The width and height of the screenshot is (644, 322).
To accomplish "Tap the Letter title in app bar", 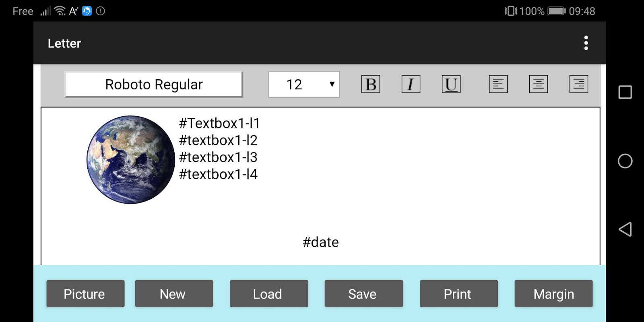I will [x=64, y=43].
